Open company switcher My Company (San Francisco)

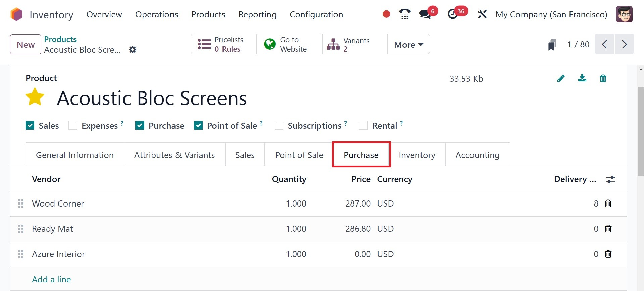[551, 14]
